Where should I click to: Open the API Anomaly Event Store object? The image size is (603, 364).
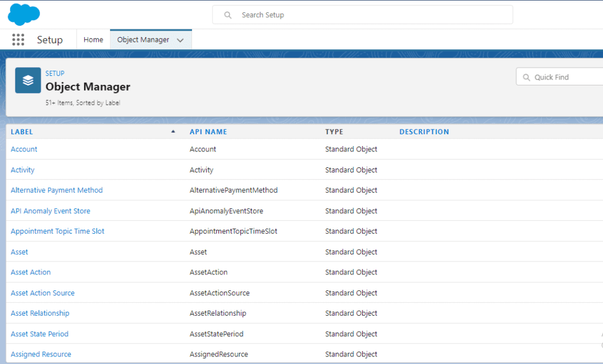[x=51, y=211]
